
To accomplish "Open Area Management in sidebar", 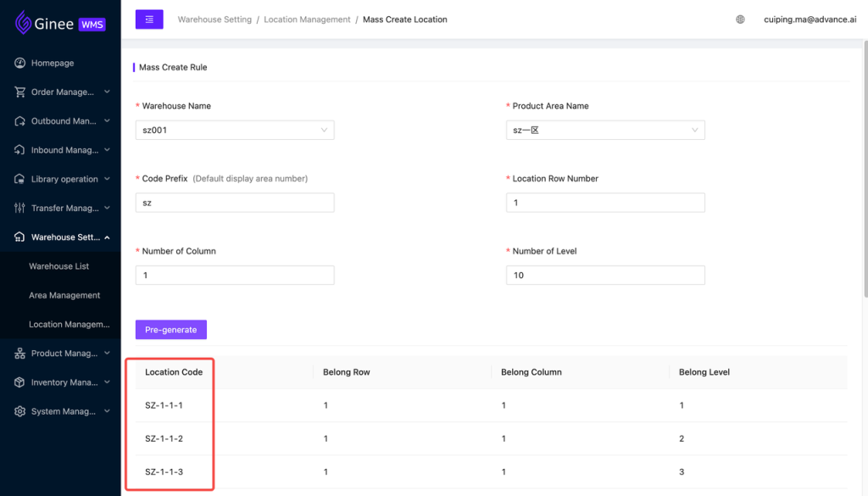I will 64,295.
